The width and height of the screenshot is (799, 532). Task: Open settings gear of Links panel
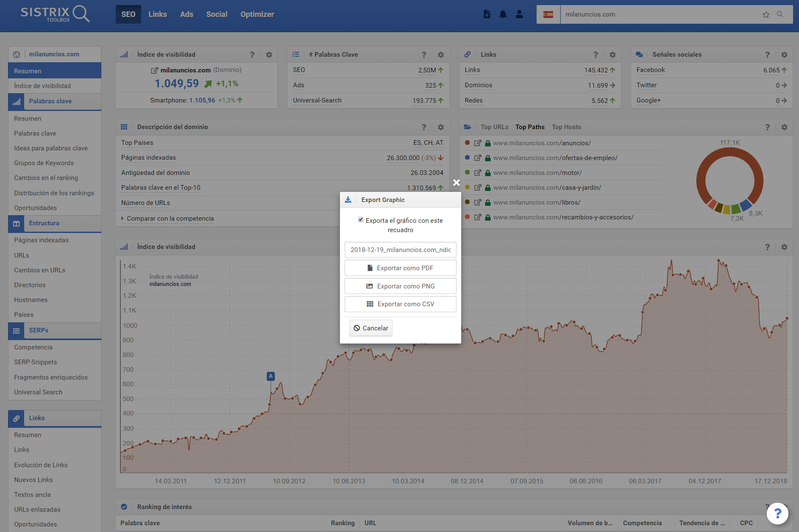coord(612,55)
